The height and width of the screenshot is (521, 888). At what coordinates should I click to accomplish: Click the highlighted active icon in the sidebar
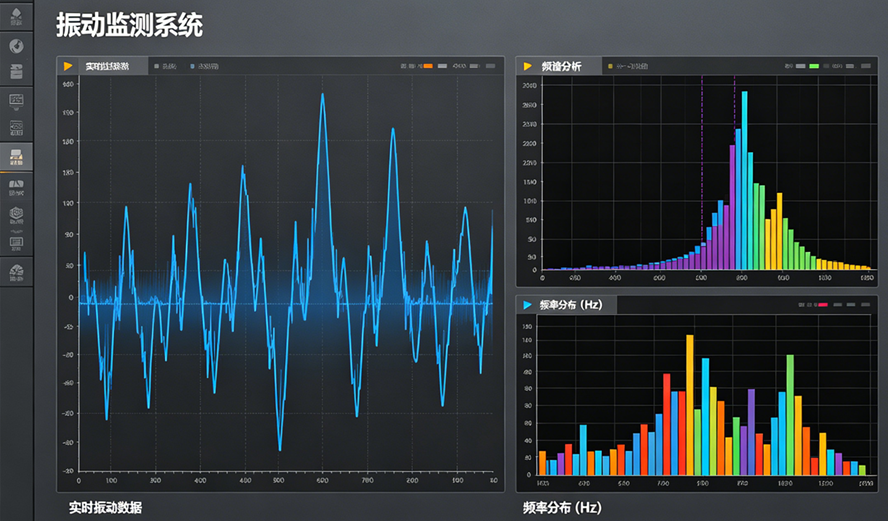coord(16,157)
